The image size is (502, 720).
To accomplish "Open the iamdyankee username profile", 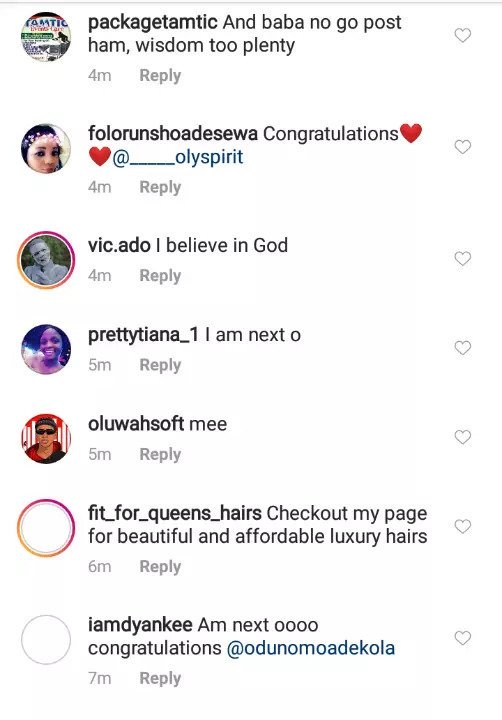I will [140, 625].
